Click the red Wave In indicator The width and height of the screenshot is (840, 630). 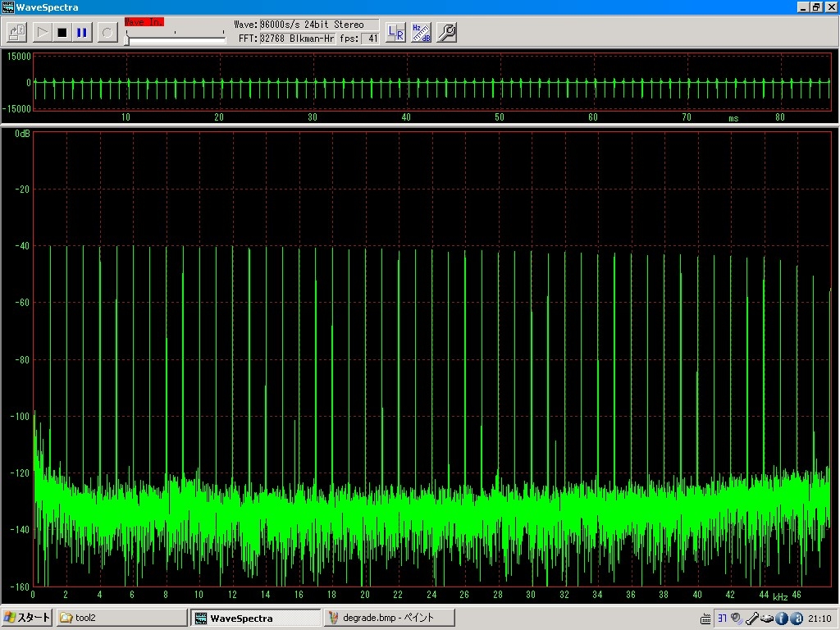click(x=144, y=22)
